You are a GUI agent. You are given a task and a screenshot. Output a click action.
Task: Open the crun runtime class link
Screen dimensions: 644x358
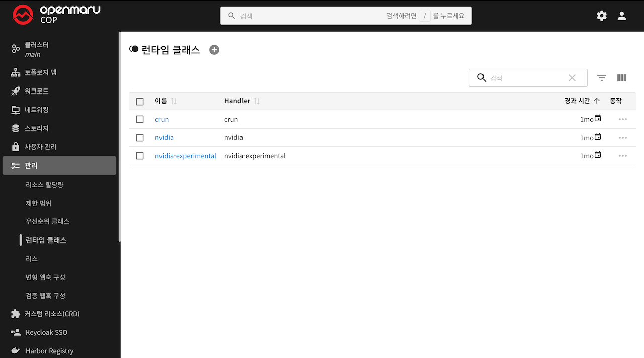(x=162, y=119)
